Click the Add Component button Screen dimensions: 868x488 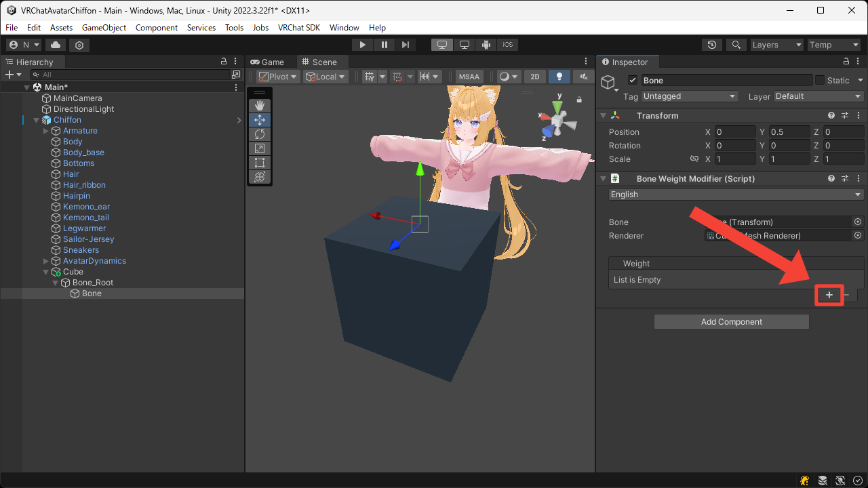coord(731,322)
